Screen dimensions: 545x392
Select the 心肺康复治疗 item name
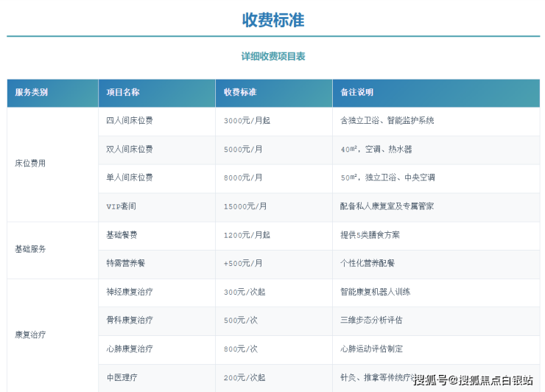click(130, 349)
